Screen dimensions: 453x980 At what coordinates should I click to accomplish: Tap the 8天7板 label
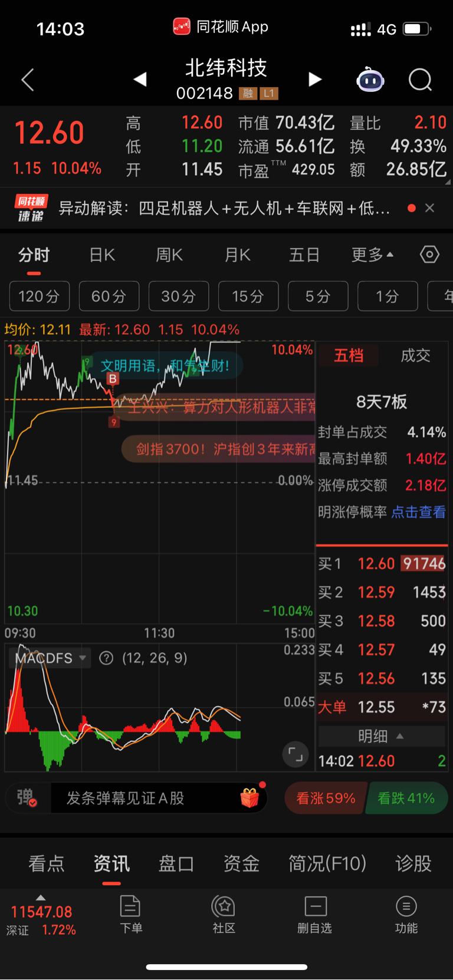coord(382,402)
